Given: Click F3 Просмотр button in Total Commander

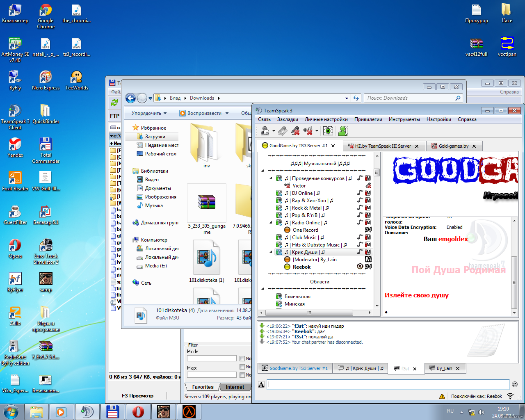Looking at the screenshot, I should click(x=137, y=396).
